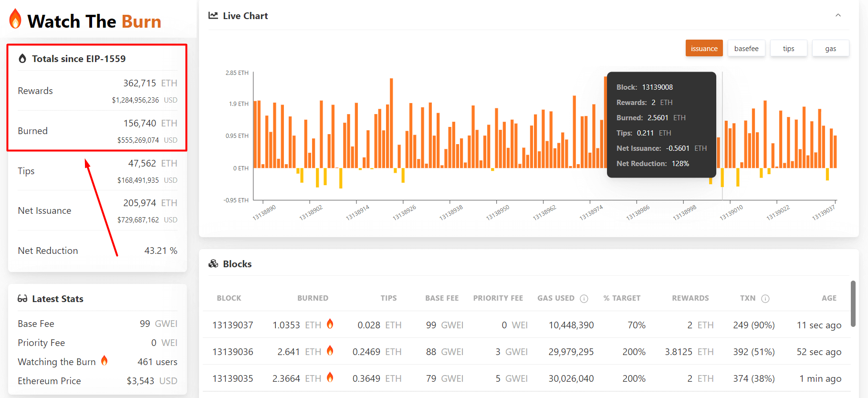
Task: Open block 13139035 from the Blocks table
Action: pos(233,378)
